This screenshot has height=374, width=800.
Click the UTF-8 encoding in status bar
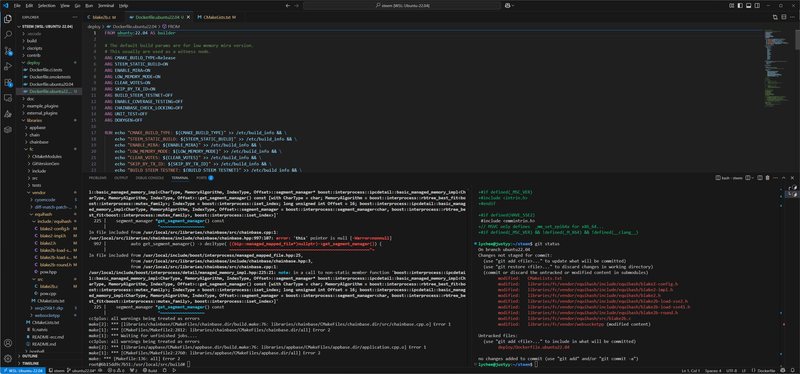click(x=731, y=370)
